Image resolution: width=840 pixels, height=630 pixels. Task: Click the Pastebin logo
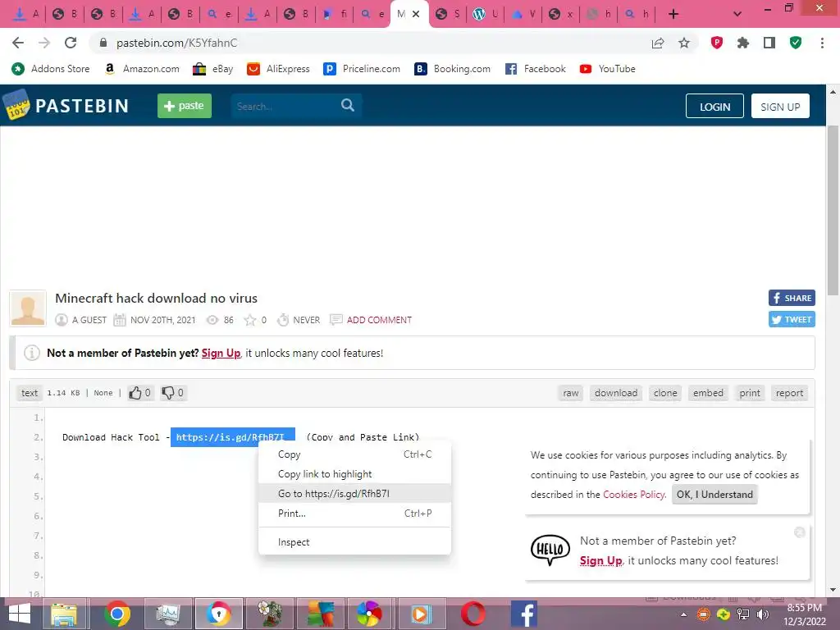66,106
